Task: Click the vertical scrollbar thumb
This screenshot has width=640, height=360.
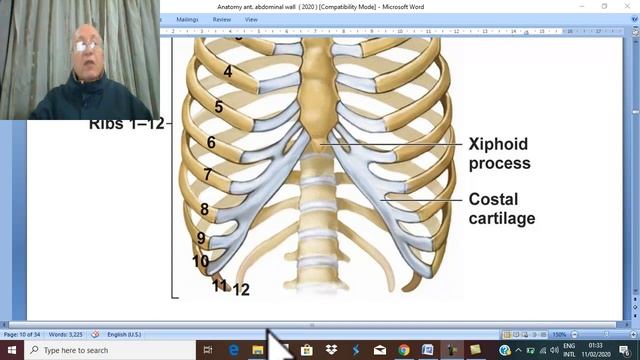Action: (635, 111)
